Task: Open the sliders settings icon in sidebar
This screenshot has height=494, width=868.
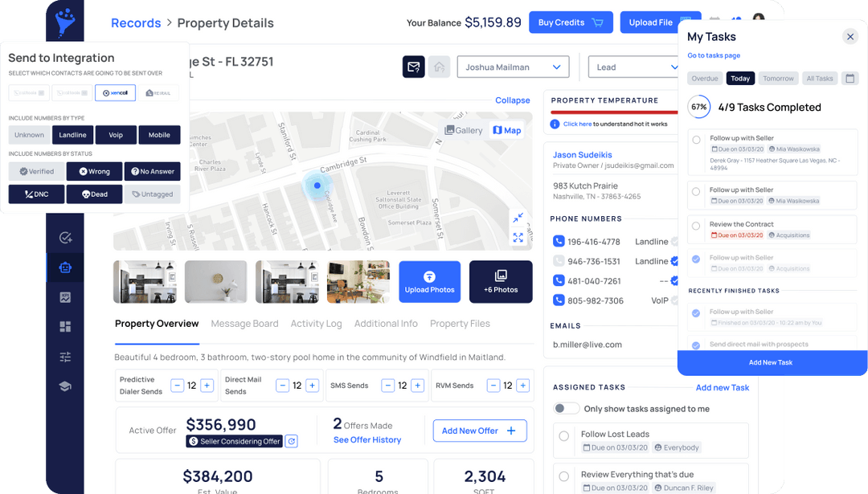Action: click(x=65, y=357)
